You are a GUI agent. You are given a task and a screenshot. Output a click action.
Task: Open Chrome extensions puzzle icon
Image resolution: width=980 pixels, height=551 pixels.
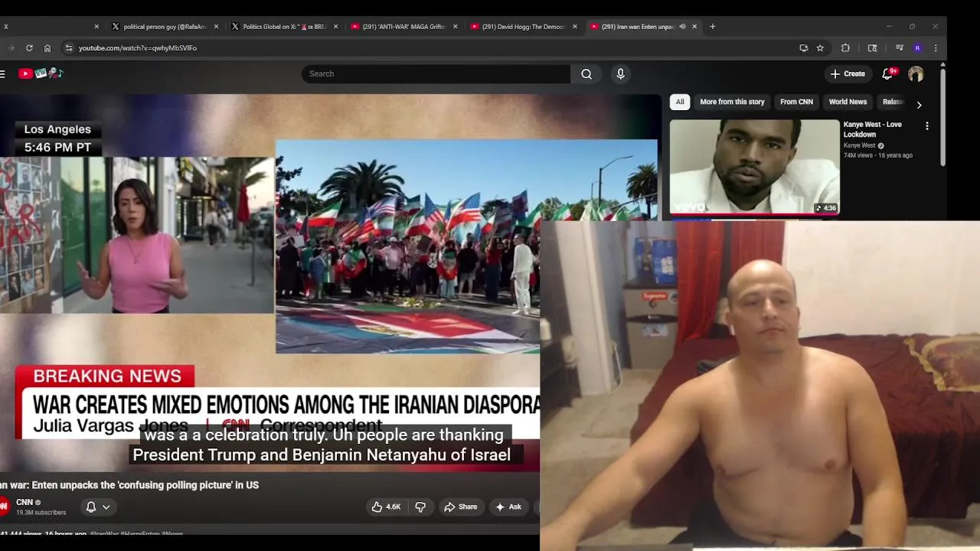(x=845, y=47)
